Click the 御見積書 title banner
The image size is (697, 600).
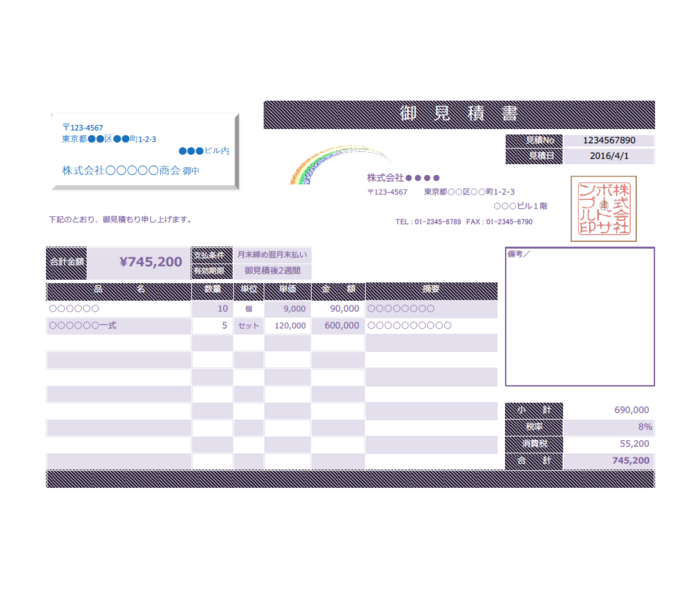459,115
